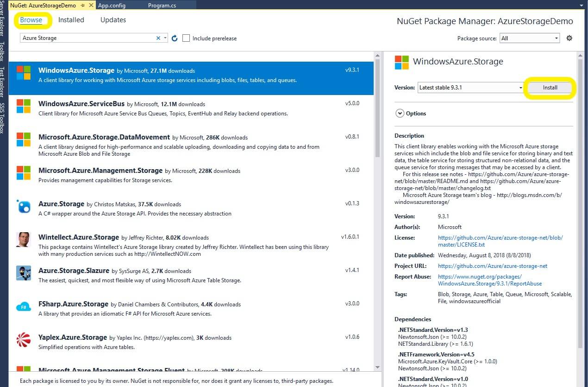This screenshot has width=588, height=387.
Task: Click the Yaplex.Azure.Storage red icon
Action: pyautogui.click(x=24, y=340)
